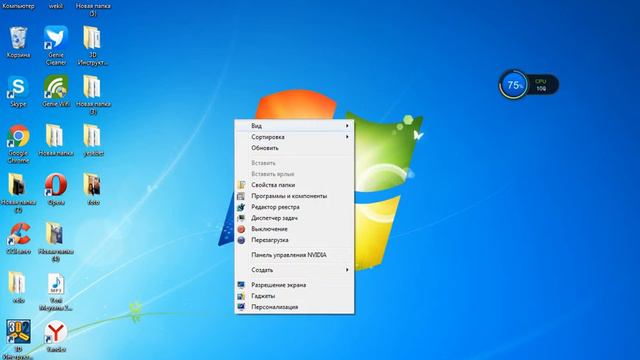Image resolution: width=640 pixels, height=360 pixels.
Task: Click the Персонализация icon
Action: tap(241, 307)
